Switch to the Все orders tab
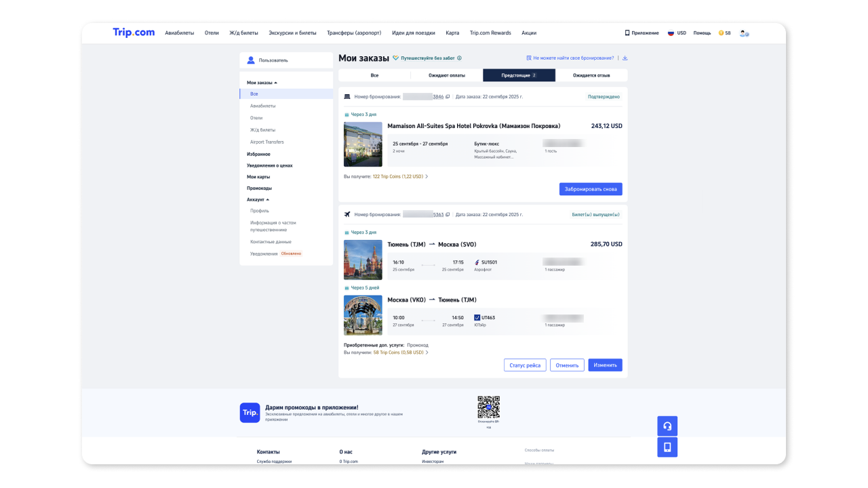The height and width of the screenshot is (488, 868). [x=374, y=75]
